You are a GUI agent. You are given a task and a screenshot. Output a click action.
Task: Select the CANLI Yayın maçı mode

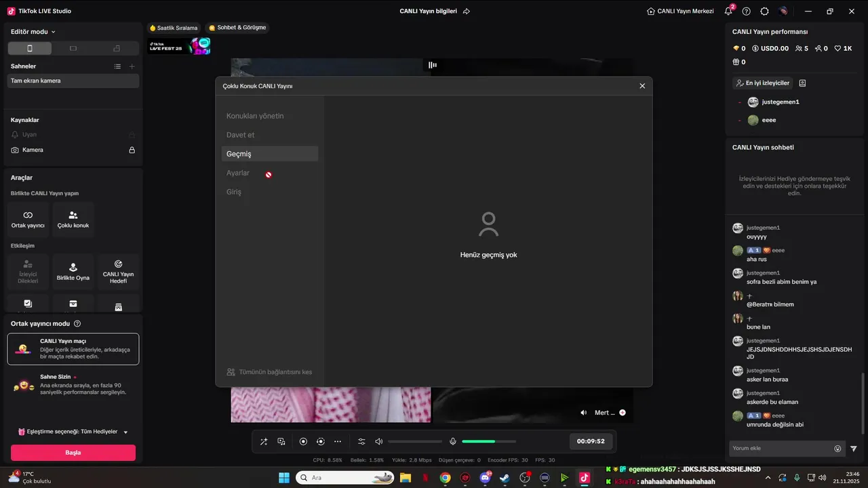(x=73, y=349)
